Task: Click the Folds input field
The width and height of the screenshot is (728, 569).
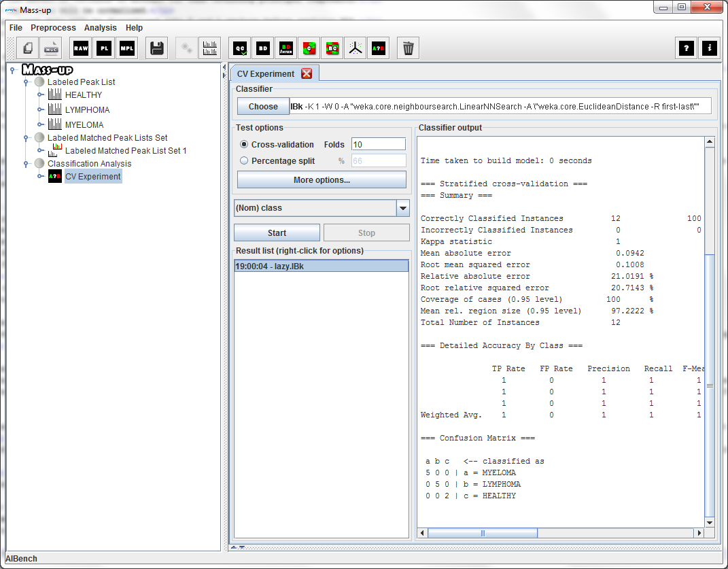Action: click(378, 144)
